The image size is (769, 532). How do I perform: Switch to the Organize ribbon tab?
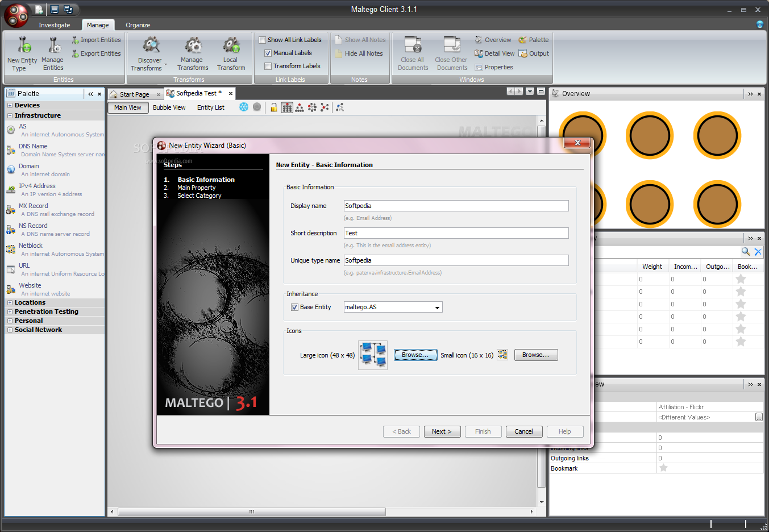[138, 25]
